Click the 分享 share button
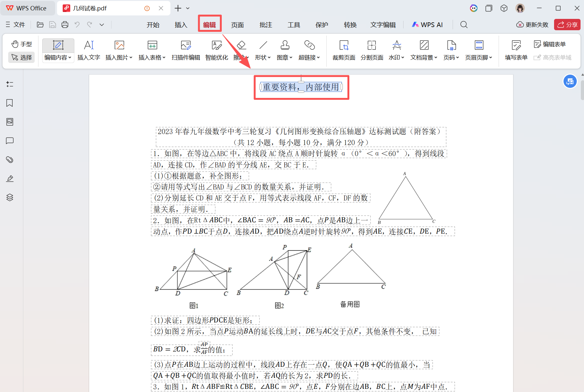 (567, 24)
